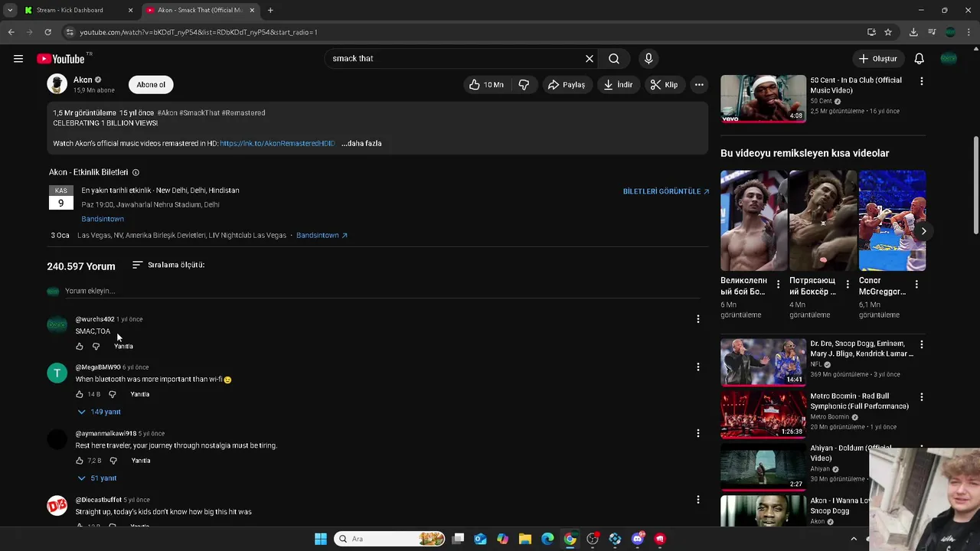Open menu for 50 Cent In Da Club video
The image size is (980, 551).
921,80
